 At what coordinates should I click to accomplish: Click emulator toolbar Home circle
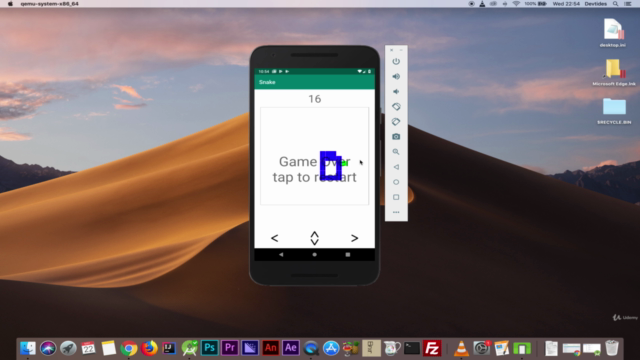point(396,182)
